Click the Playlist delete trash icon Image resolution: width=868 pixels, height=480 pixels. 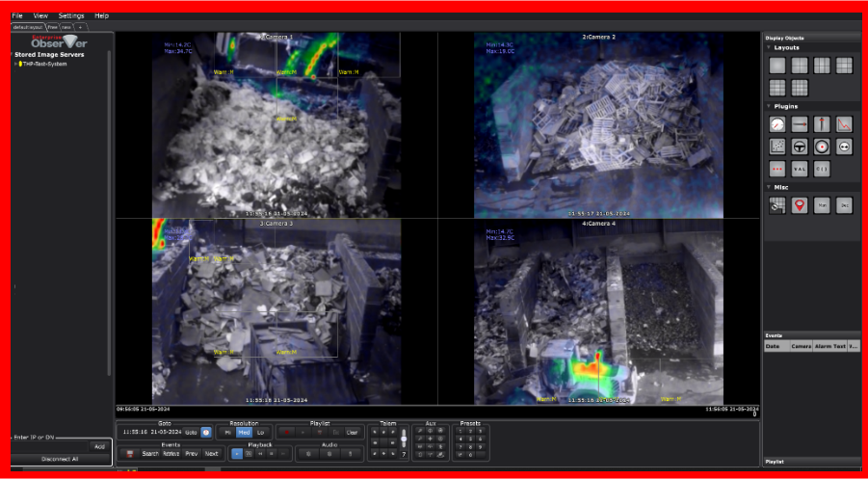pos(320,432)
